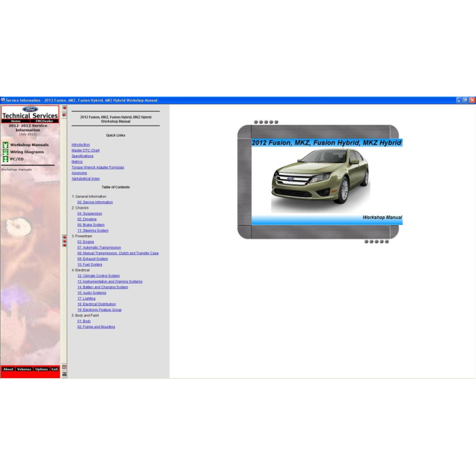Open 15: Audio Systems section
This screenshot has height=476, width=476.
coord(92,293)
